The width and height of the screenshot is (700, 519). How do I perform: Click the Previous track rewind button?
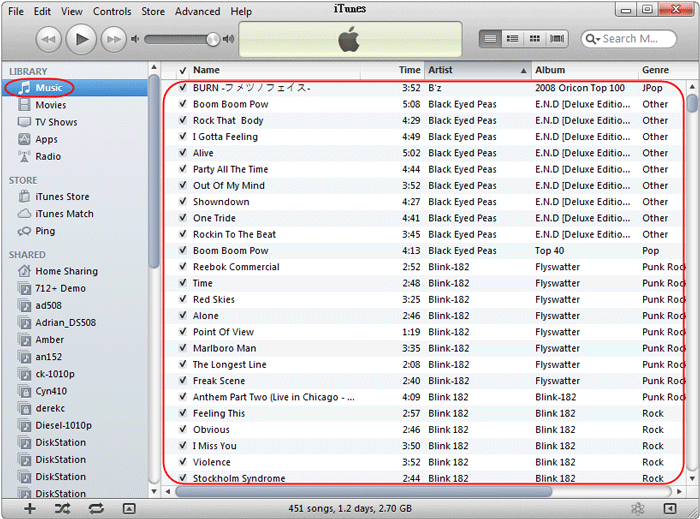click(x=48, y=39)
